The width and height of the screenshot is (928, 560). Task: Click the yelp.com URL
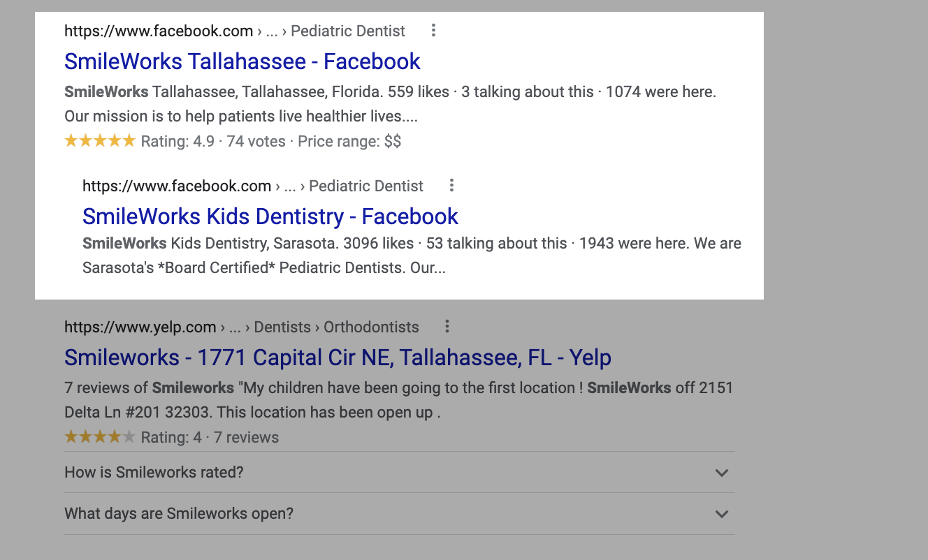(x=140, y=327)
